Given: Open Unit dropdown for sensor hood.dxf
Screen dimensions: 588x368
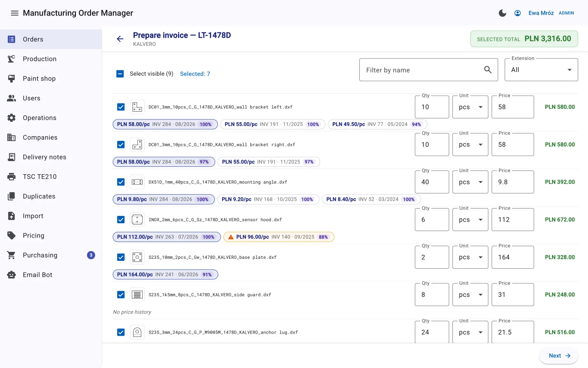Looking at the screenshot, I should pyautogui.click(x=470, y=220).
